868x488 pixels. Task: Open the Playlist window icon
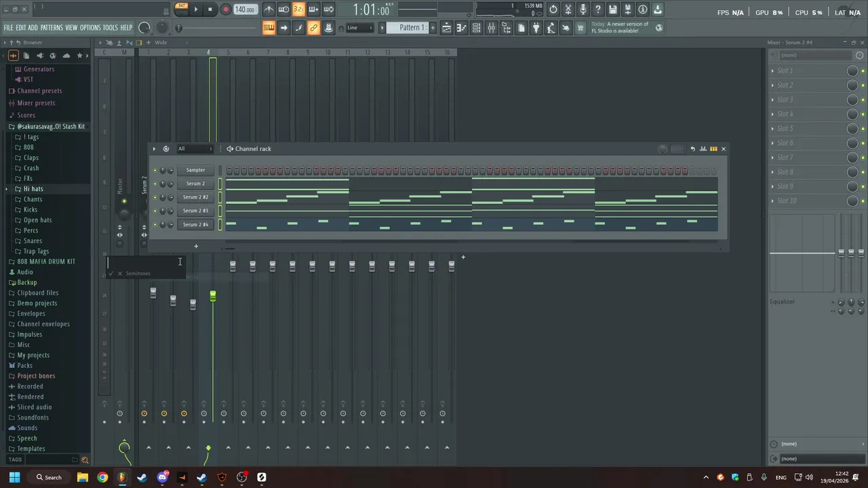pyautogui.click(x=447, y=28)
